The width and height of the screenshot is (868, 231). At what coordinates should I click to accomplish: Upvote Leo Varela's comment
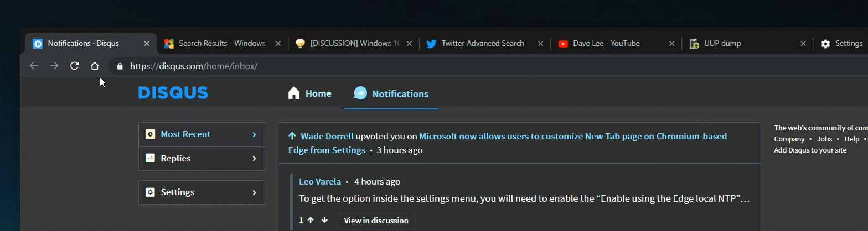click(x=311, y=220)
